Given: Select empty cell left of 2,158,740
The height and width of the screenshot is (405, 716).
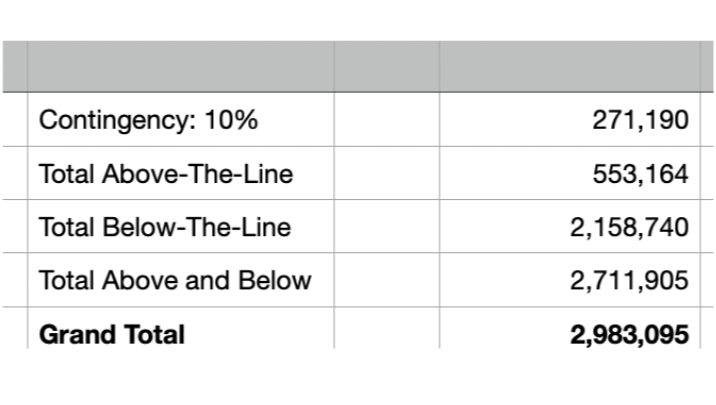Looking at the screenshot, I should click(x=386, y=227).
